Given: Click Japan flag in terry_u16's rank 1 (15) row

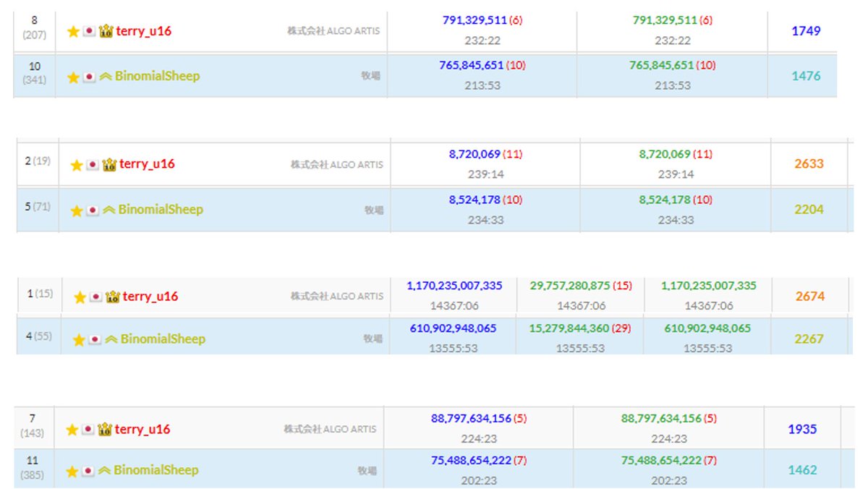Looking at the screenshot, I should pyautogui.click(x=95, y=297).
